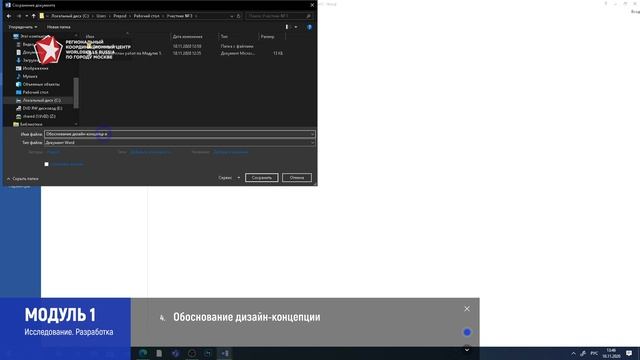The height and width of the screenshot is (360, 640).
Task: Open the recent locations arrow beside forward
Action: [27, 16]
